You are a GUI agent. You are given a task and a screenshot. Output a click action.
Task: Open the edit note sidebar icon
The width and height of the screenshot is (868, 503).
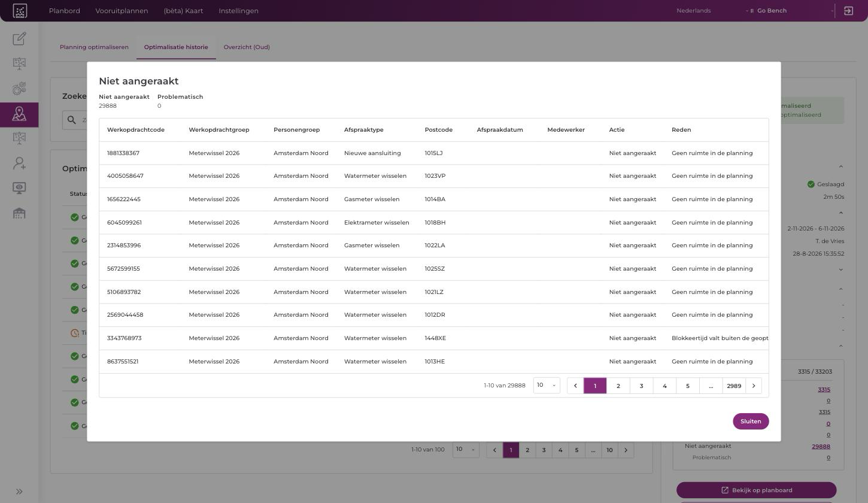(19, 39)
